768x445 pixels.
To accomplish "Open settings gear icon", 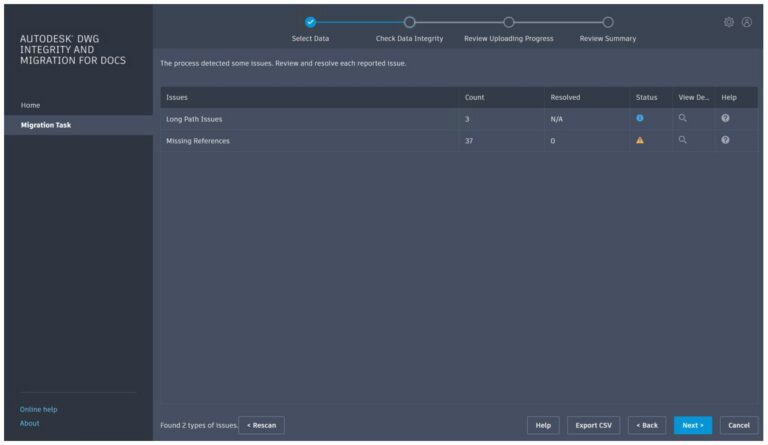I will [729, 22].
